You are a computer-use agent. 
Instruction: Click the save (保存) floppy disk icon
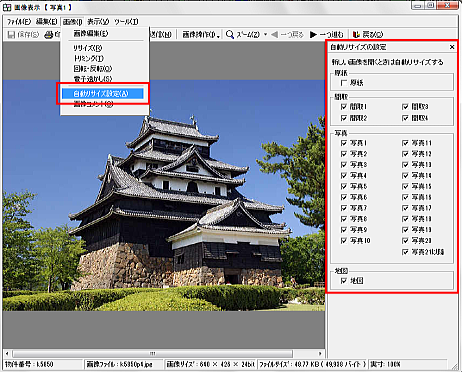pos(11,34)
